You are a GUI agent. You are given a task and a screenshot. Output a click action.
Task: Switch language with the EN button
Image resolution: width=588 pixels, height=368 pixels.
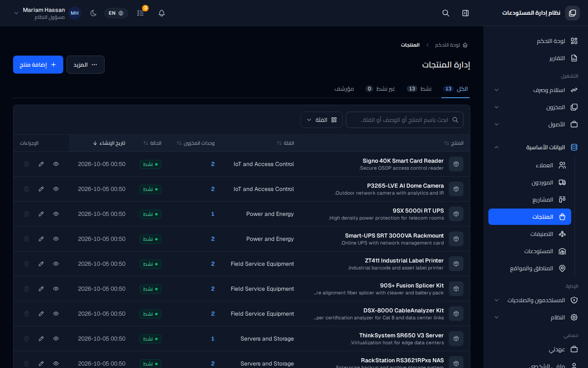[116, 13]
